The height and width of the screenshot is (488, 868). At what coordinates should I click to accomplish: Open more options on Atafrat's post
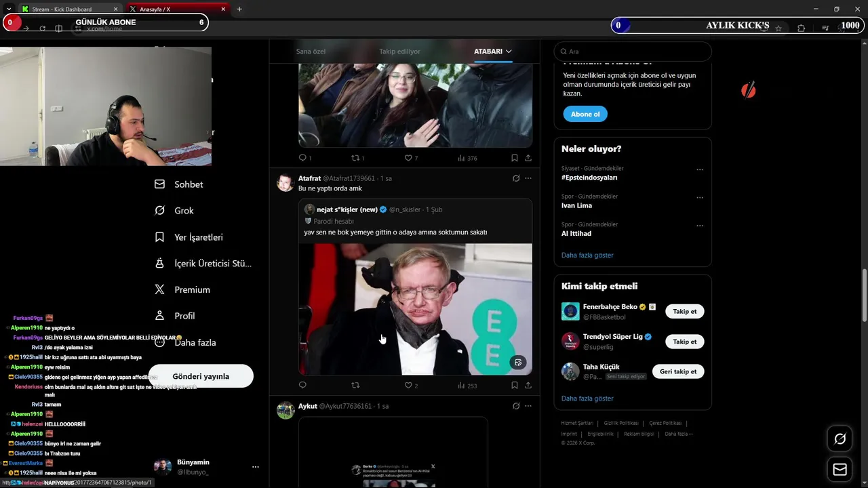[528, 178]
